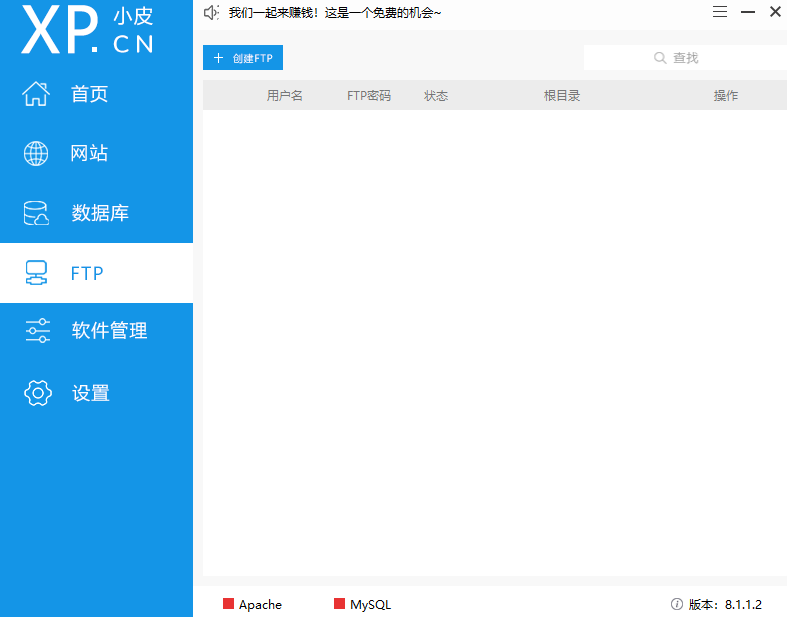Click the red MySQL status indicator
This screenshot has height=617, width=787.
[339, 603]
